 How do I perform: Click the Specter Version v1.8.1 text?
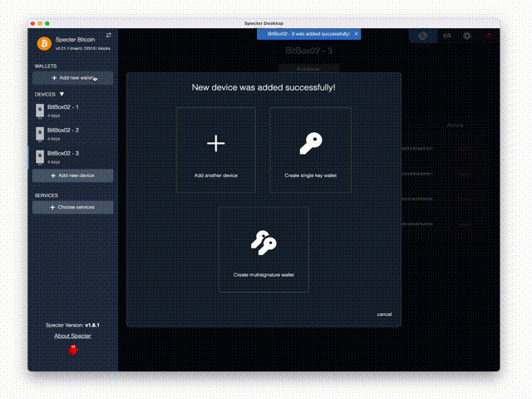(72, 325)
